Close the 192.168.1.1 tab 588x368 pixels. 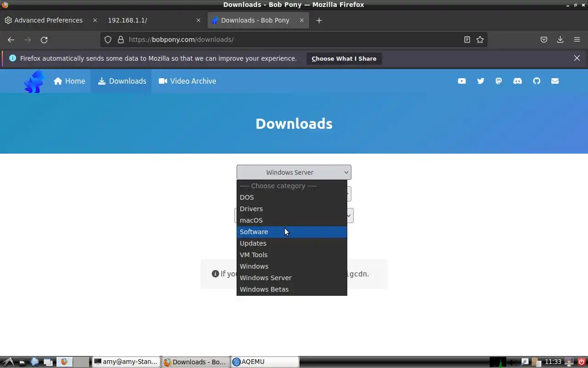tap(198, 20)
